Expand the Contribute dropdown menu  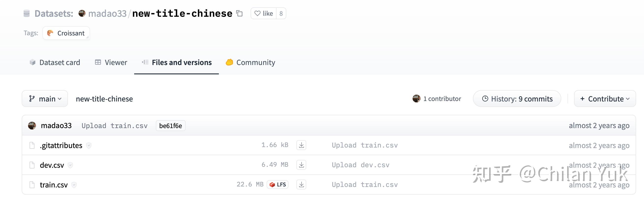point(605,99)
